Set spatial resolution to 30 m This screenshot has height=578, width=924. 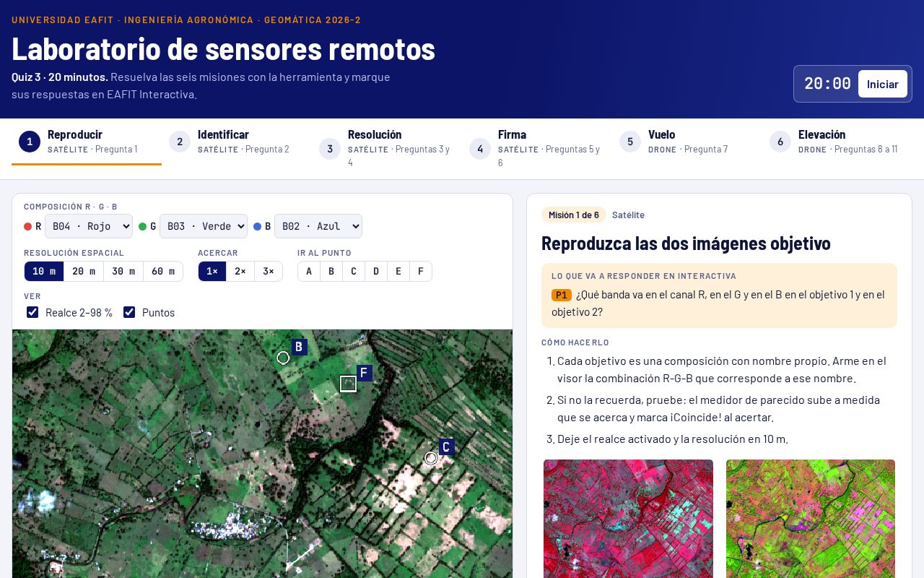click(123, 271)
